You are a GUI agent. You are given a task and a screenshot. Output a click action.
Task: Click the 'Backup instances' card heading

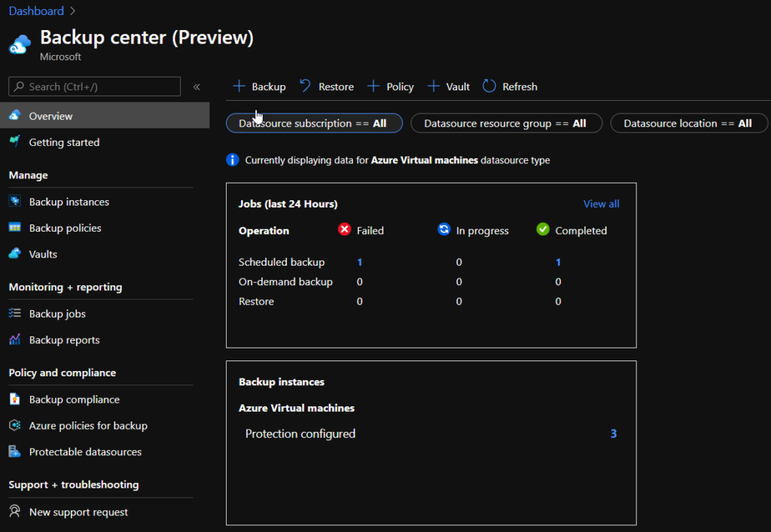(282, 382)
